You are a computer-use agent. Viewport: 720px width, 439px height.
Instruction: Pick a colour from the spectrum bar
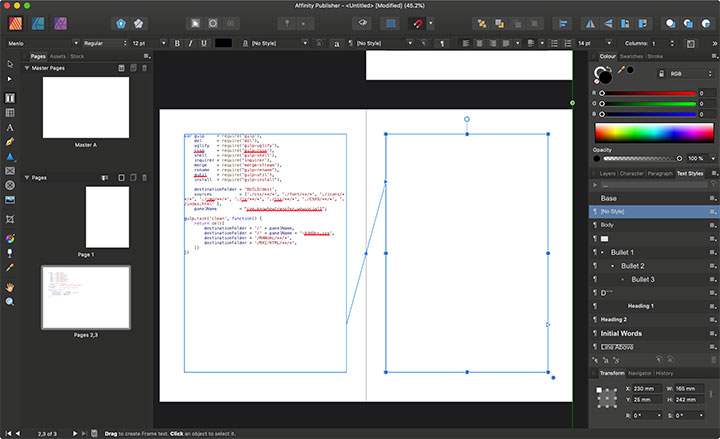pos(654,133)
